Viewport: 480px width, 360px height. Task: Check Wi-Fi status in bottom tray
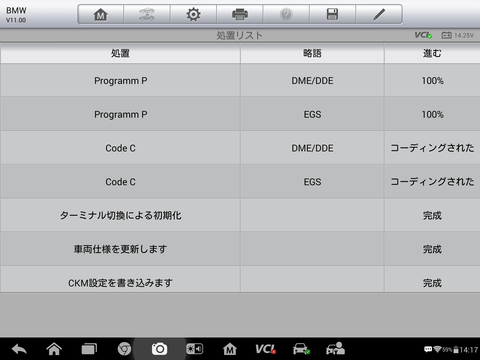coord(437,349)
